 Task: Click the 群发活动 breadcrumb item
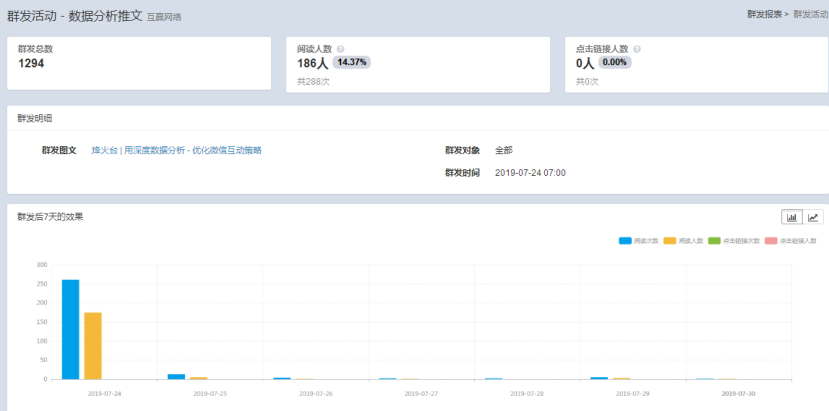tap(810, 15)
